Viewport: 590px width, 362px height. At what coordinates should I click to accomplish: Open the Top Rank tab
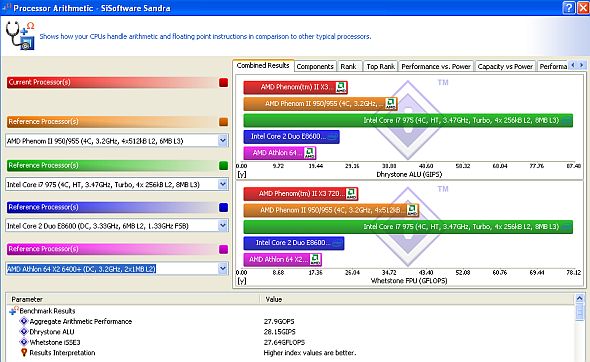(380, 67)
